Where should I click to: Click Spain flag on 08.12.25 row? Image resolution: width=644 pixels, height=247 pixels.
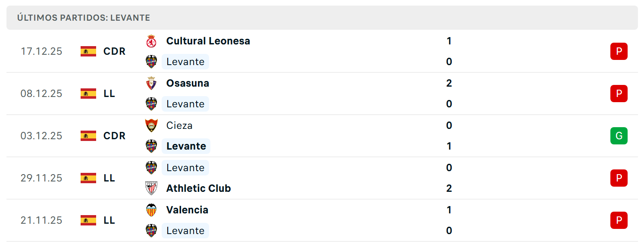(x=88, y=94)
